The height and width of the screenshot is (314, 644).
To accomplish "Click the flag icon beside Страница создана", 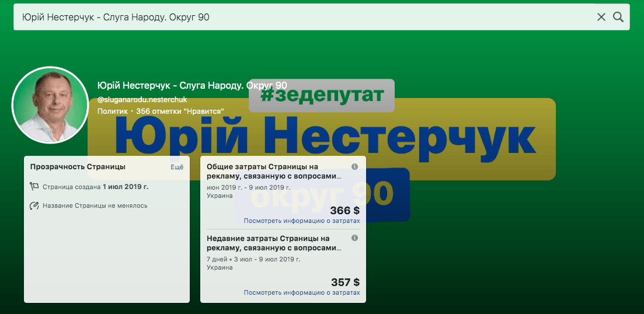I will coord(34,187).
